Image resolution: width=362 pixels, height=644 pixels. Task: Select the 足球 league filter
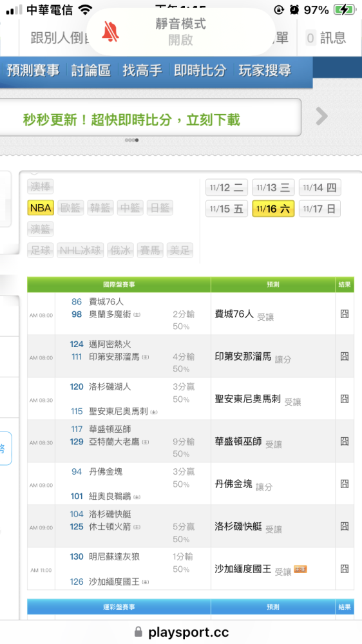[41, 250]
